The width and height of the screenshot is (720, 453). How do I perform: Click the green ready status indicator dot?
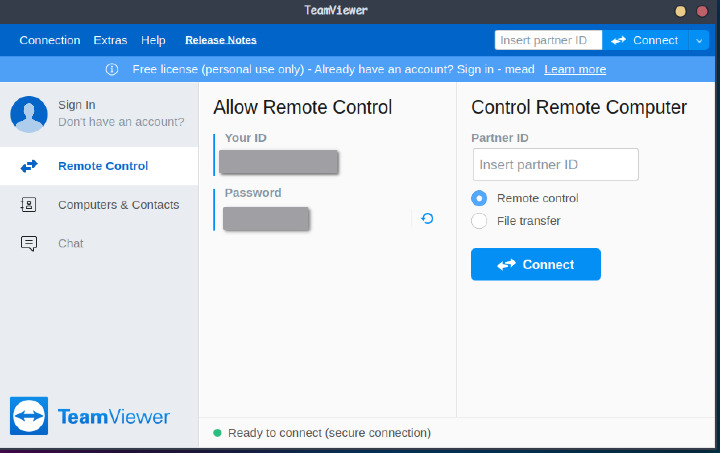point(218,433)
